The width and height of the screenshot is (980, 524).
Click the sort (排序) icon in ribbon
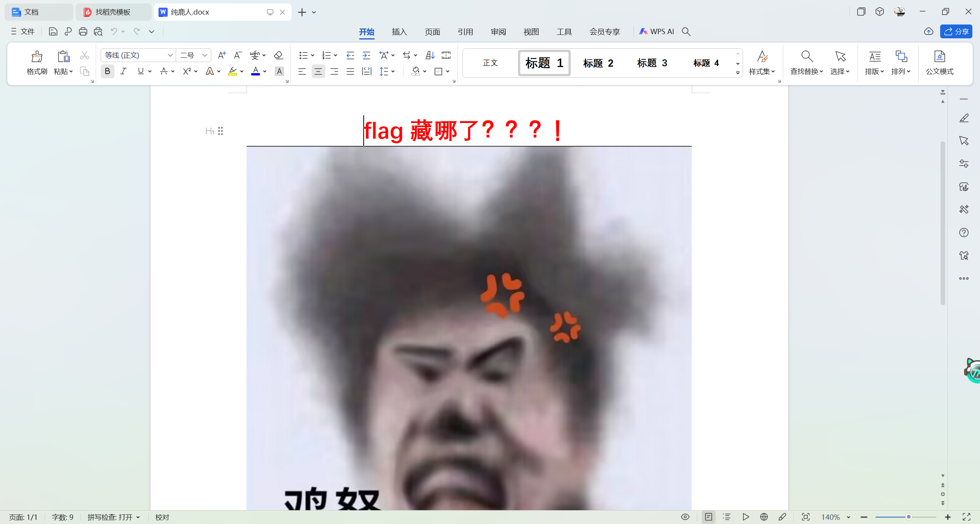430,55
